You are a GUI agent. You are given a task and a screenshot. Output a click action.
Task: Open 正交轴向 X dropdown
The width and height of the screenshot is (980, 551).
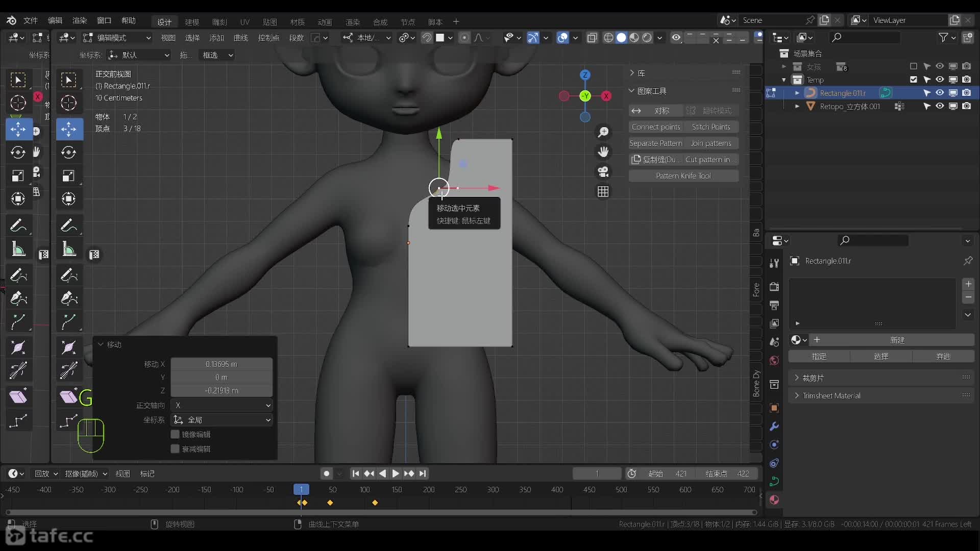222,406
